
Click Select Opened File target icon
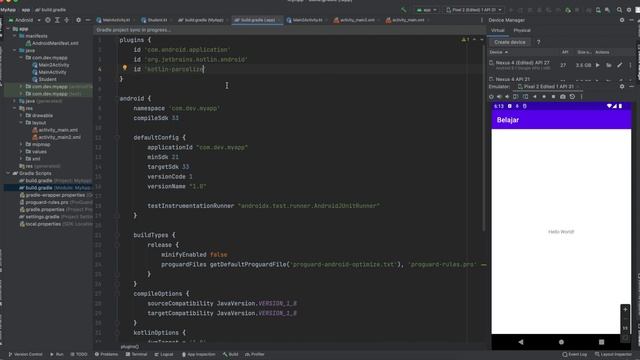point(48,20)
